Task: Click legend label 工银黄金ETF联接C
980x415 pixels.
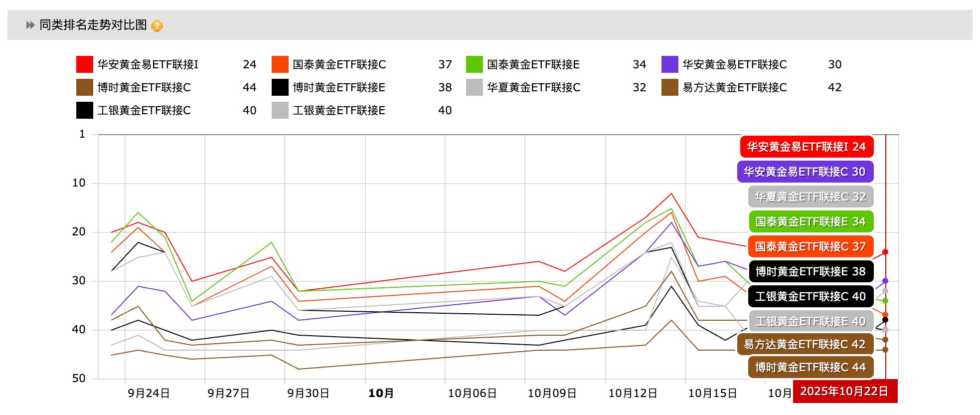Action: coord(144,110)
